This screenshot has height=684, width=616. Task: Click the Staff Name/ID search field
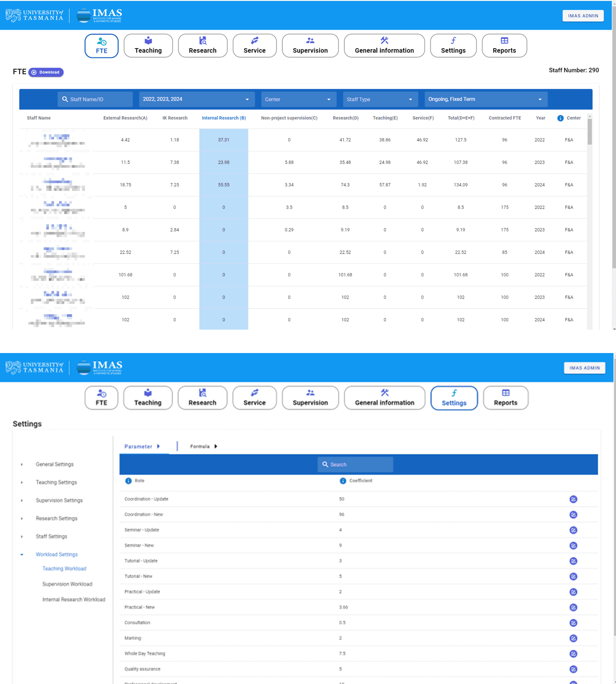95,99
